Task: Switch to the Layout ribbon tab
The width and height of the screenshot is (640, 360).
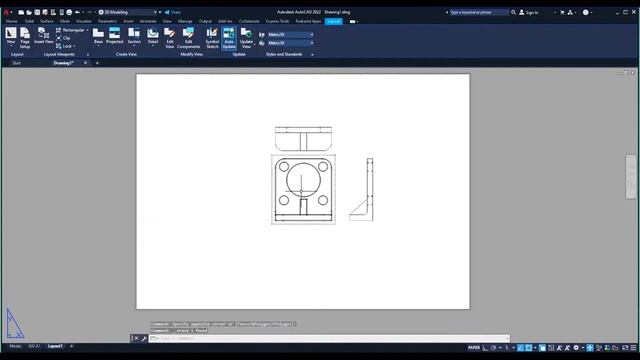Action: click(x=333, y=21)
